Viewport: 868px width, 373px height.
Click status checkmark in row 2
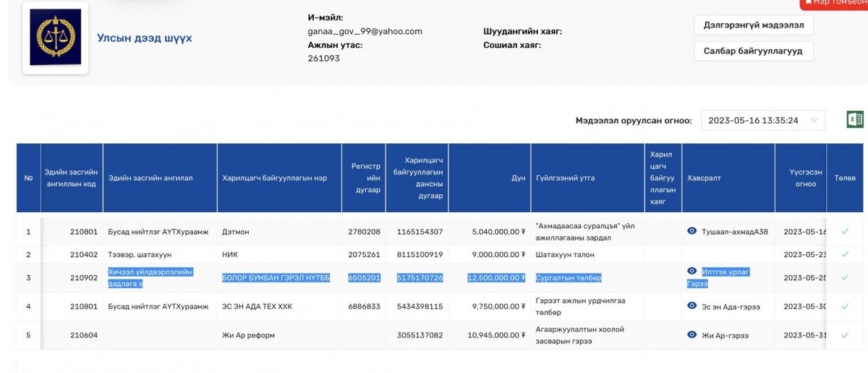point(844,254)
